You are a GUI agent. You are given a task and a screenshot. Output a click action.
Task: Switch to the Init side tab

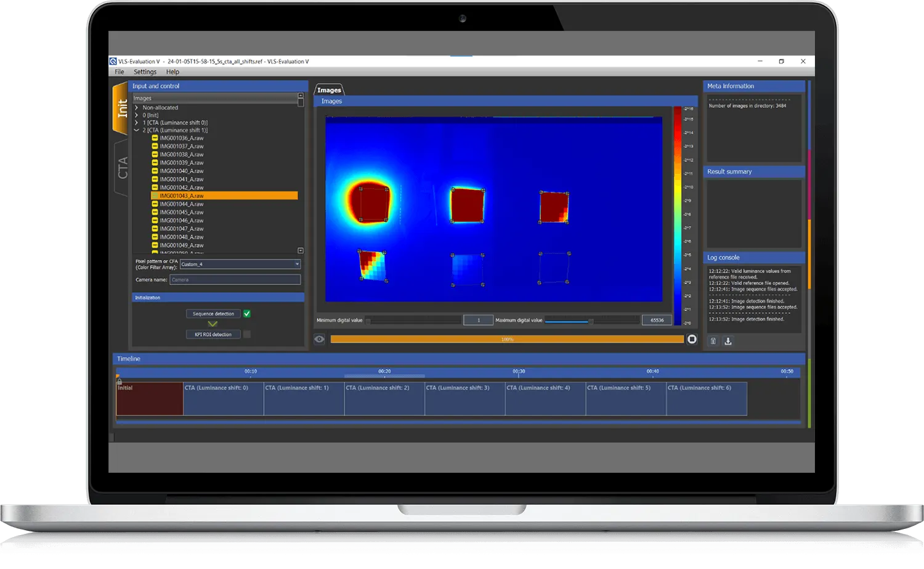tap(121, 108)
